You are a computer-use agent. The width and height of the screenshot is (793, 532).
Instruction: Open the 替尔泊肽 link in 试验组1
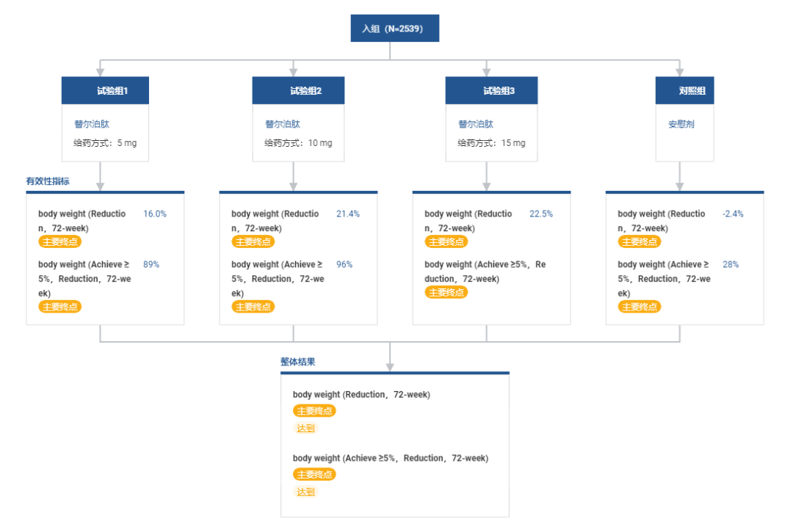click(92, 124)
